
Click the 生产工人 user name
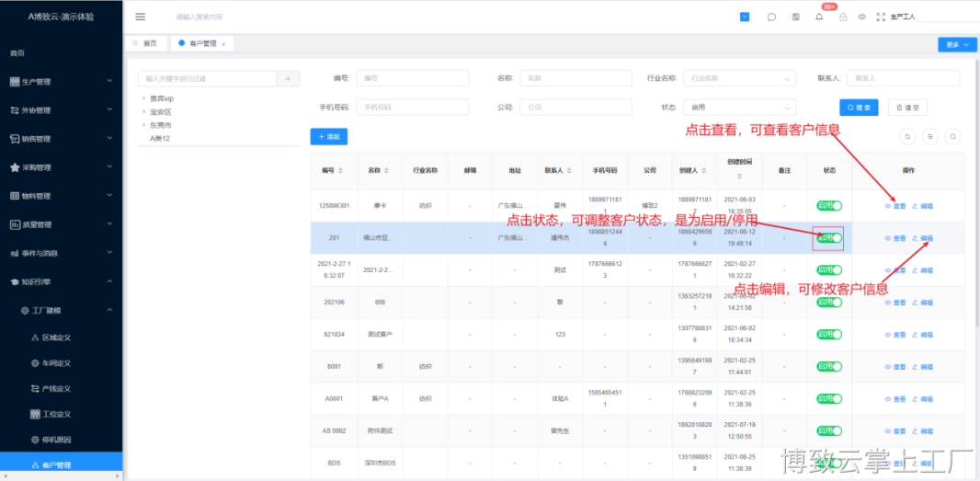click(903, 17)
